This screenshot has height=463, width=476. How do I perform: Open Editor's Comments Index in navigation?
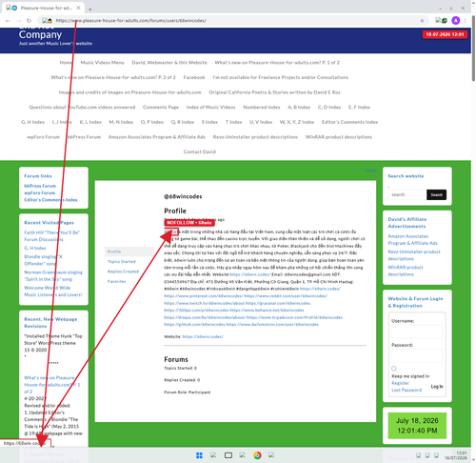click(x=349, y=122)
